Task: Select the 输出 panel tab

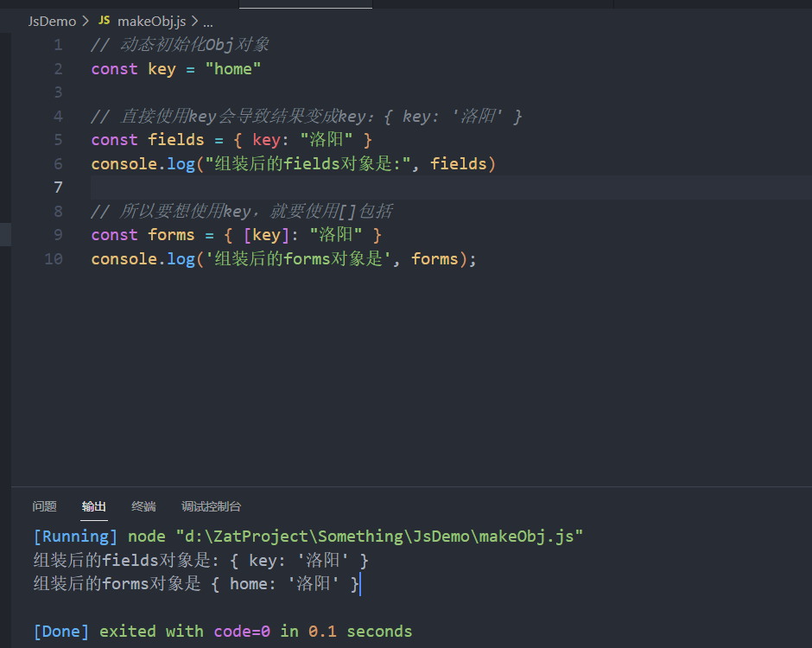Action: point(93,506)
